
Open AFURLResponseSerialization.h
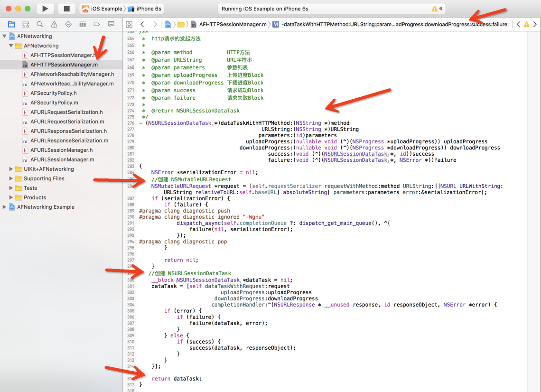tap(61, 131)
